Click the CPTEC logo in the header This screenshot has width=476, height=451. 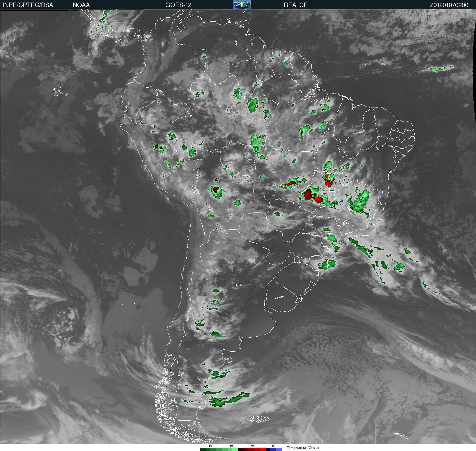pos(242,5)
